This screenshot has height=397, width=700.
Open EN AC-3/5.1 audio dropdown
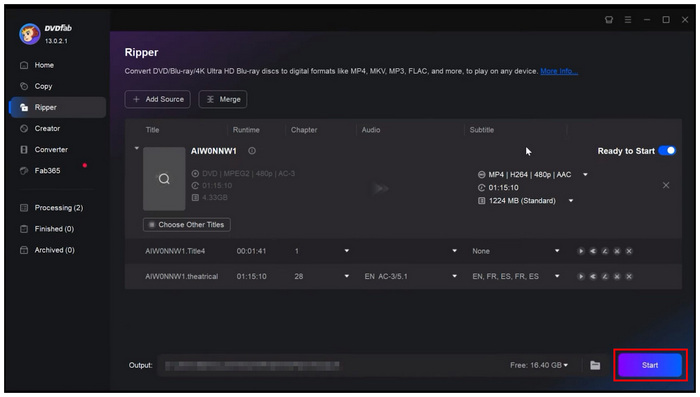tap(454, 276)
